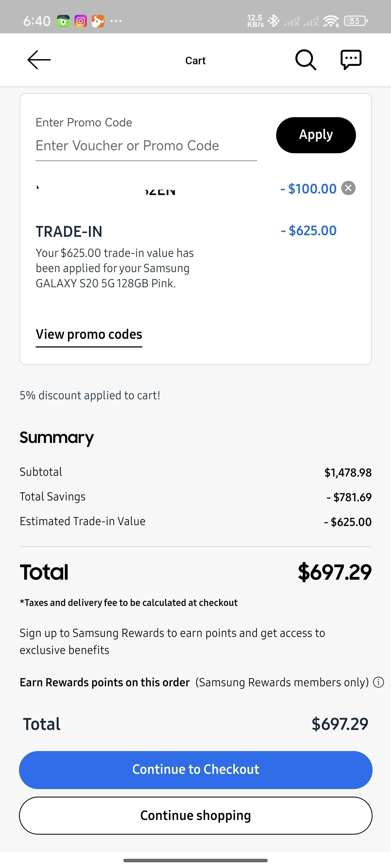Open search with the magnifier icon
The image size is (391, 868).
[306, 60]
